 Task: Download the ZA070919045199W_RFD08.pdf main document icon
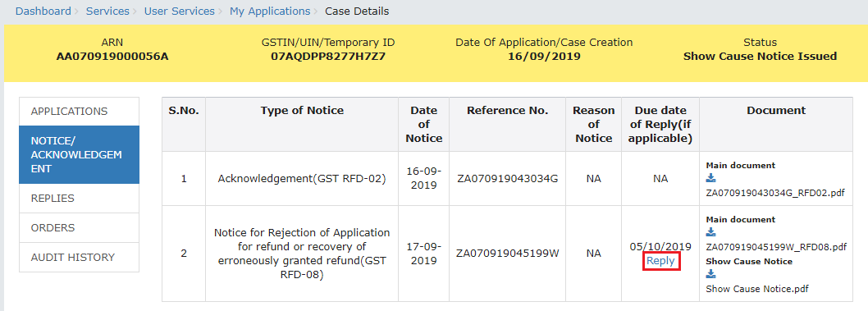(710, 232)
